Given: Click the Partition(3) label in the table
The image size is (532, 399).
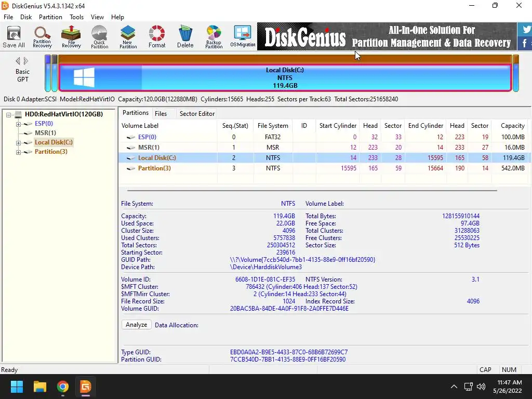Looking at the screenshot, I should click(x=154, y=168).
